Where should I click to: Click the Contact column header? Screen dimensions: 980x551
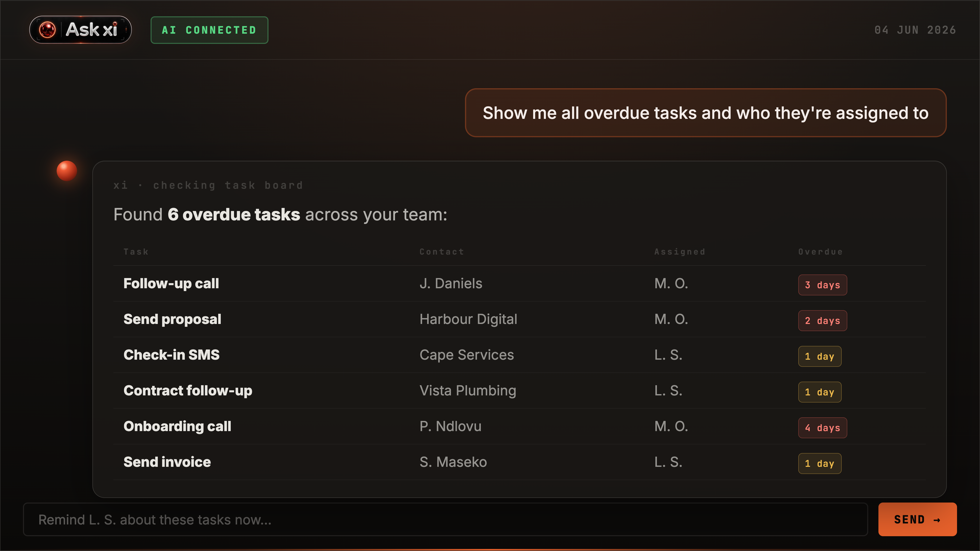[442, 252]
